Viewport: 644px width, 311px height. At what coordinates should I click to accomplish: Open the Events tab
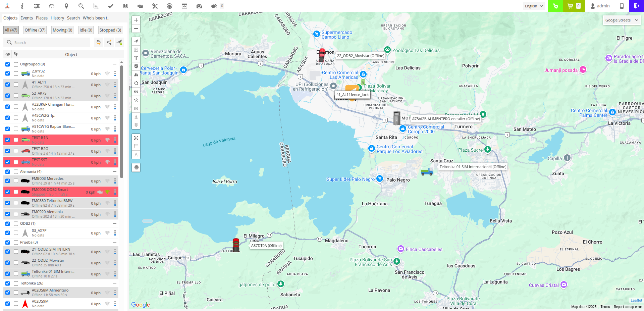pos(26,18)
